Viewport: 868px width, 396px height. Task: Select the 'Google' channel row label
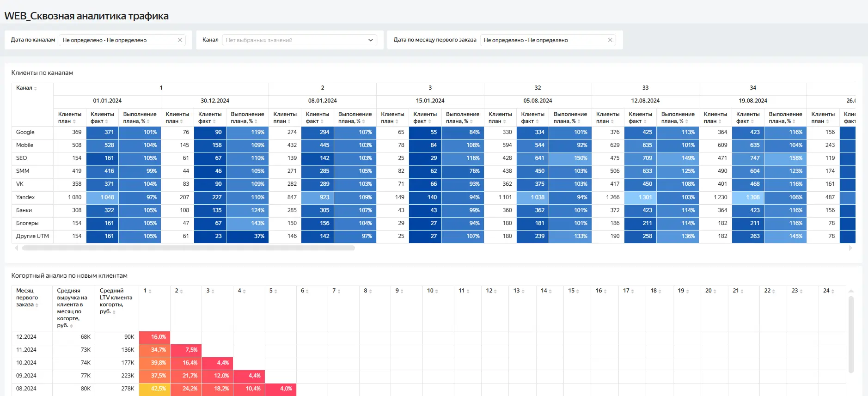(x=25, y=132)
